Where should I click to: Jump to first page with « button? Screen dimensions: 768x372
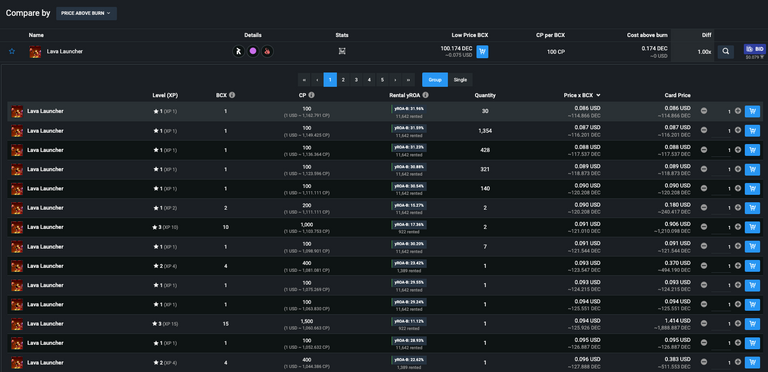coord(304,80)
